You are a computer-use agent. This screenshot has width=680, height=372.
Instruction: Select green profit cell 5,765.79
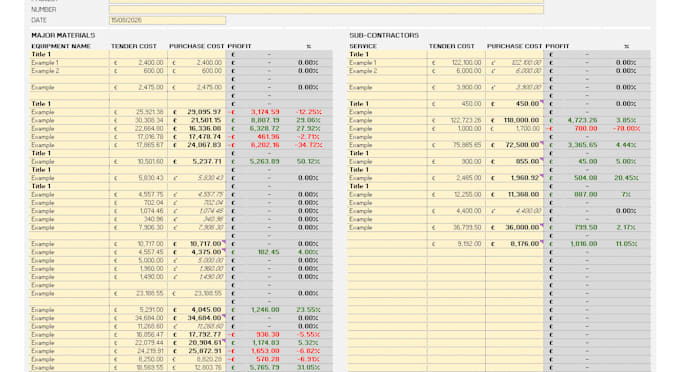pos(265,367)
